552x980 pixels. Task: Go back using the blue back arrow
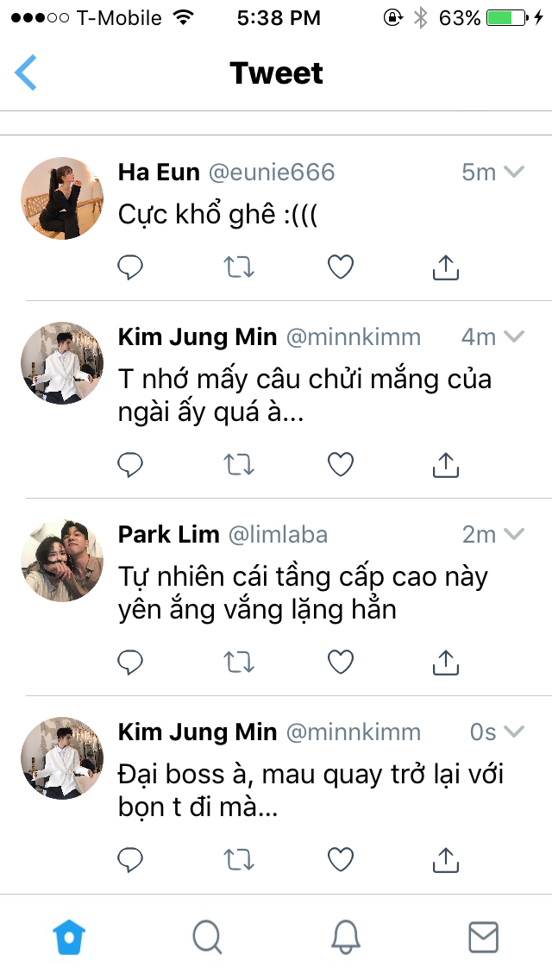point(26,72)
